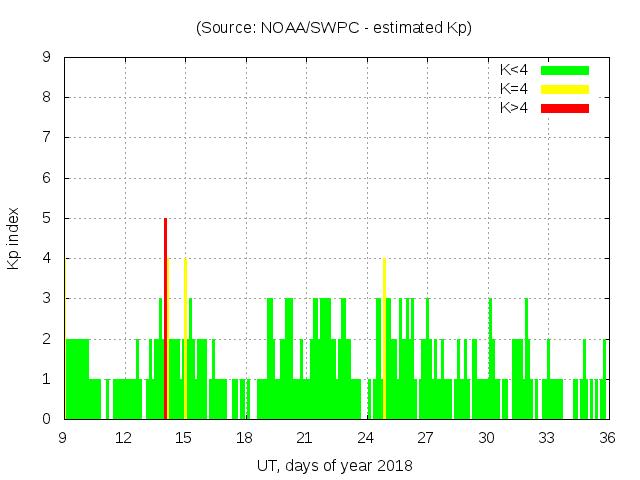Click the NOAA/SWPC source title text
The image size is (640, 480).
(334, 28)
